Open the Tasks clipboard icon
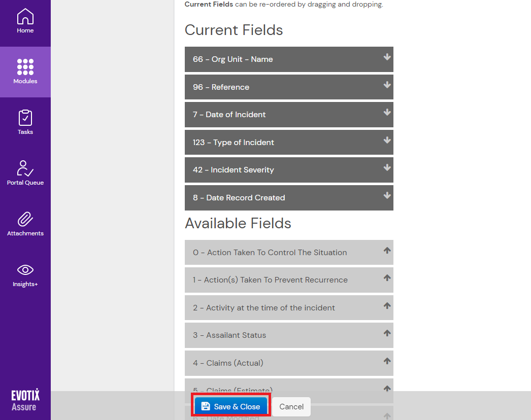 coord(25,122)
